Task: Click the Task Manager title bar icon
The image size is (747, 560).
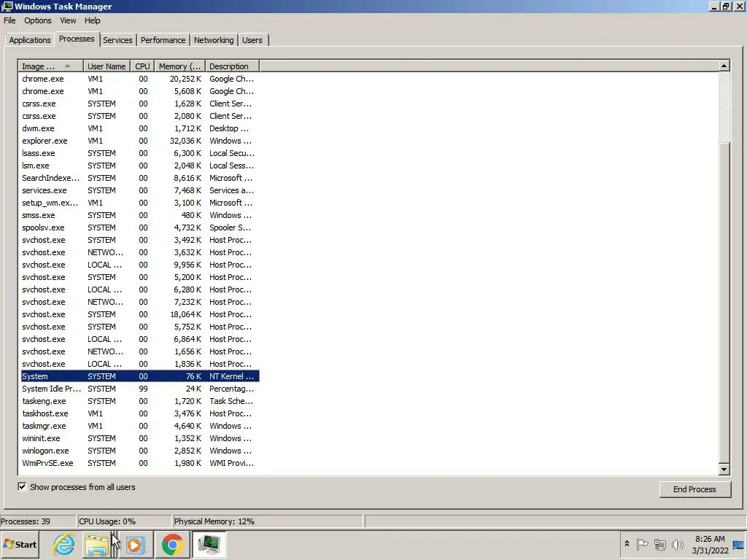Action: pyautogui.click(x=7, y=6)
